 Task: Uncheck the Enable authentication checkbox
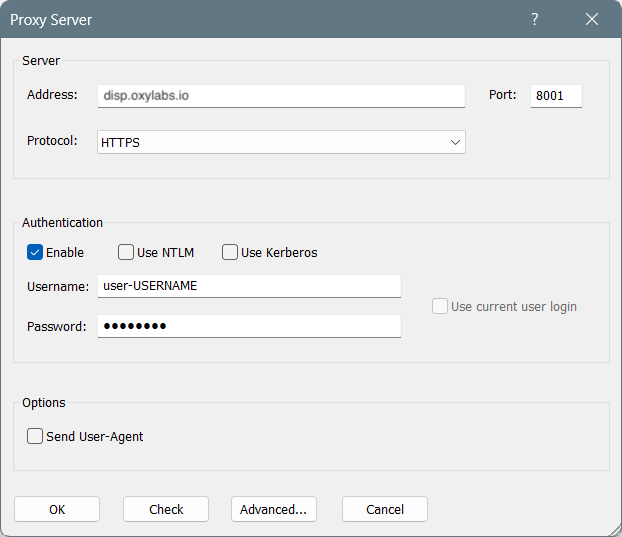[x=35, y=252]
